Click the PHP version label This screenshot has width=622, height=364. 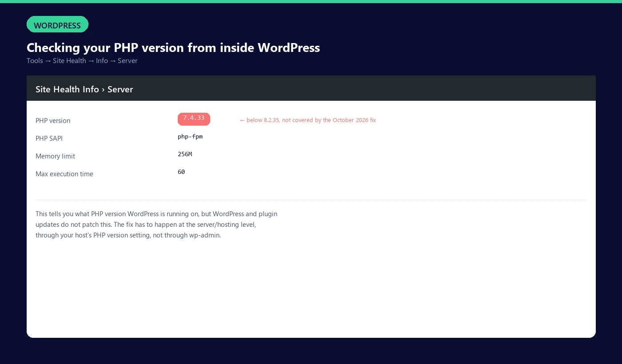[53, 121]
